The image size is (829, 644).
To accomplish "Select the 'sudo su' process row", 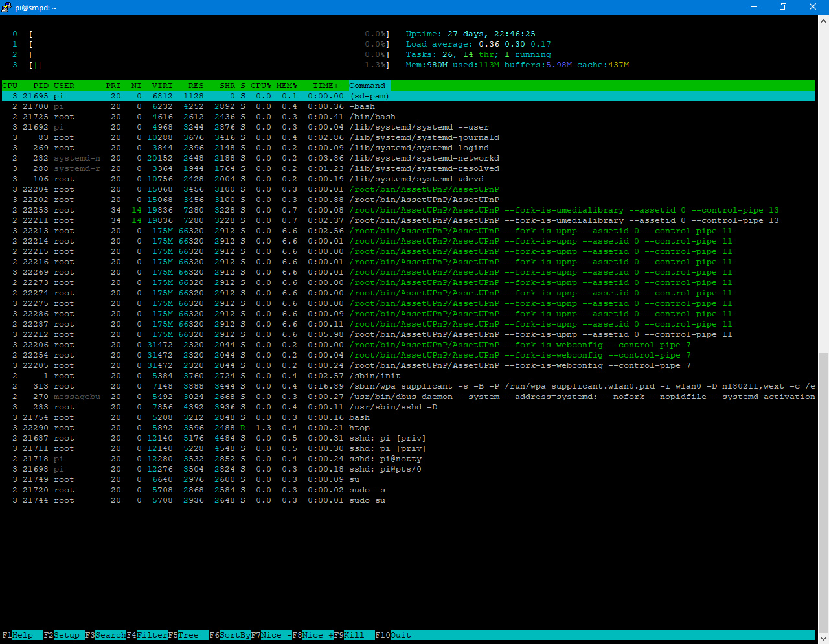I will 409,500.
